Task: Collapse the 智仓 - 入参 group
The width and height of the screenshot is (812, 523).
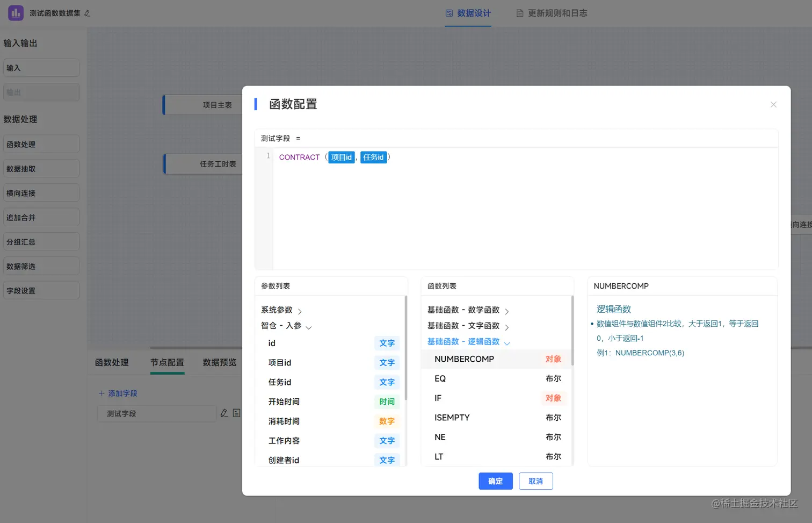Action: 309,327
